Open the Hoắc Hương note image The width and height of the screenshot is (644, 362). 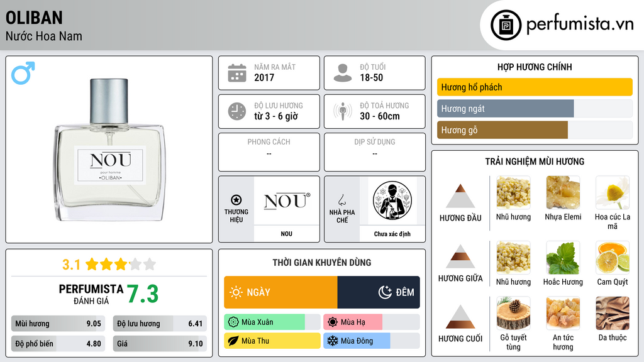[563, 258]
